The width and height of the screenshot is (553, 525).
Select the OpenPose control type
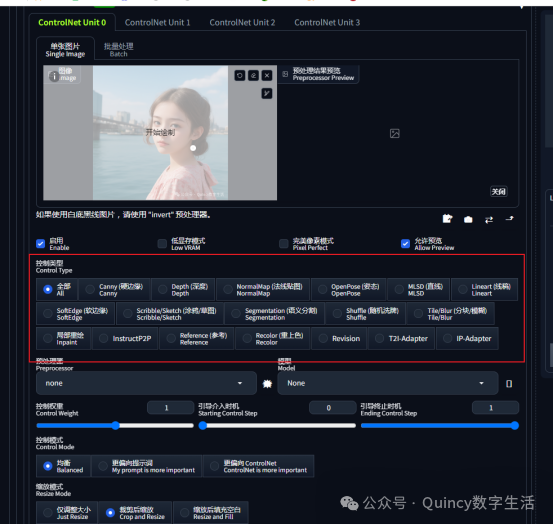[349, 289]
